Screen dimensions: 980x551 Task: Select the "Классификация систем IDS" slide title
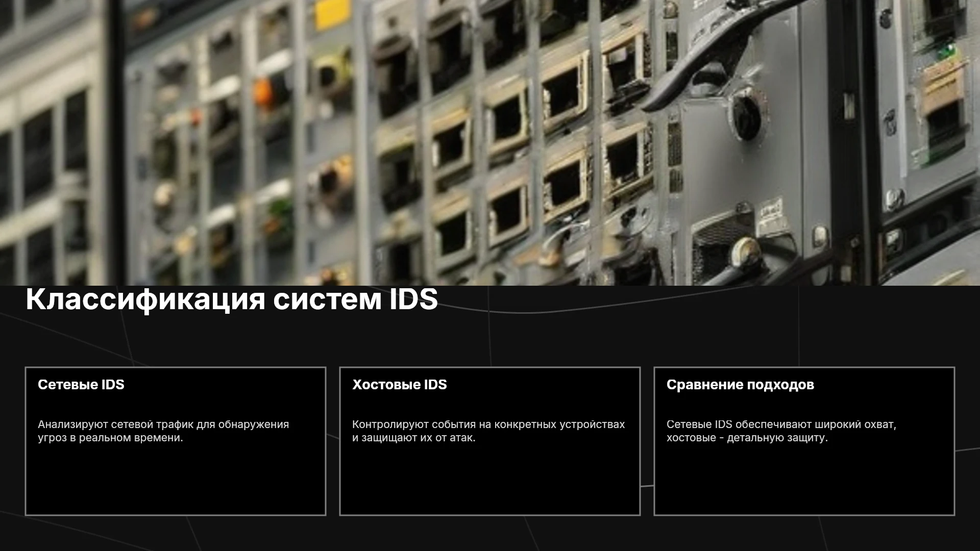(232, 299)
